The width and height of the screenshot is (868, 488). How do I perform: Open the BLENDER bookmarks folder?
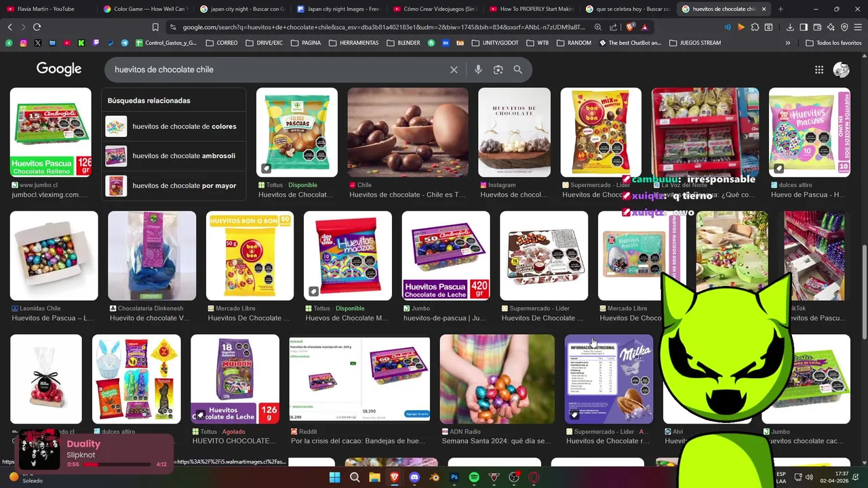(x=403, y=43)
